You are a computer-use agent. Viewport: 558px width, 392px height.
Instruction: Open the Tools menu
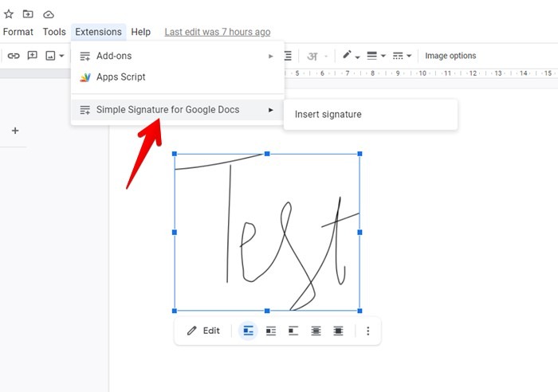[x=54, y=32]
